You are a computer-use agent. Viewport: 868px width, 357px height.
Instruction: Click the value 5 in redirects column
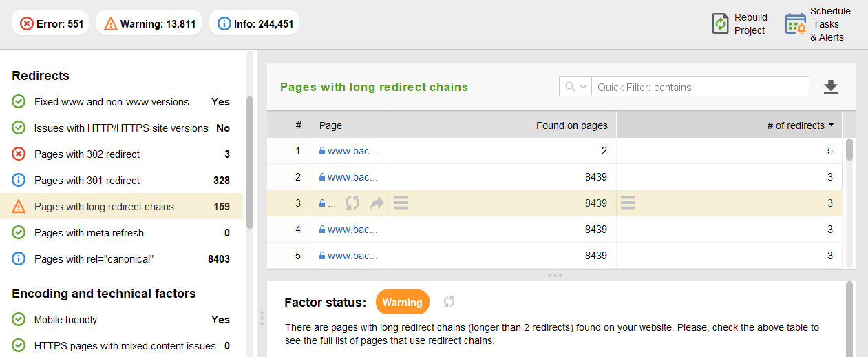pos(830,151)
